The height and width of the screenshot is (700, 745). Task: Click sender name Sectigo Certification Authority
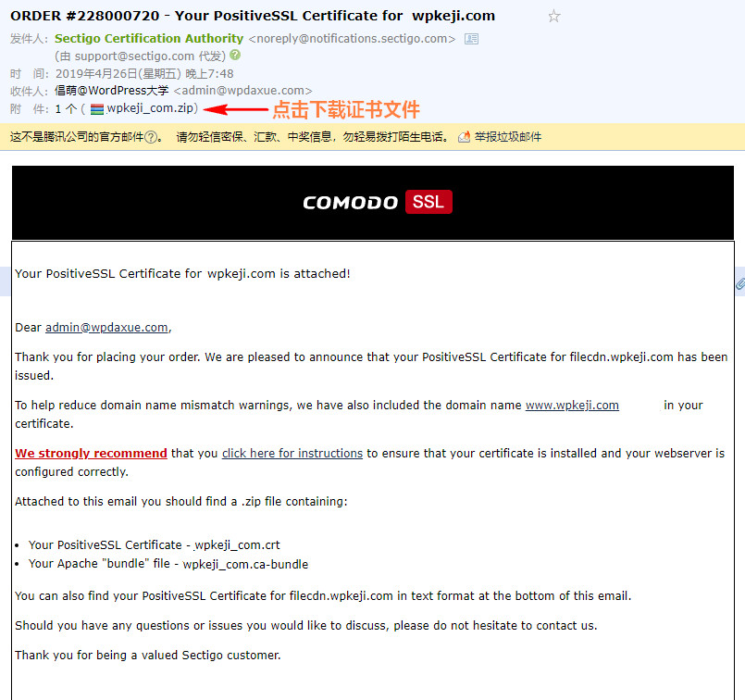point(149,39)
